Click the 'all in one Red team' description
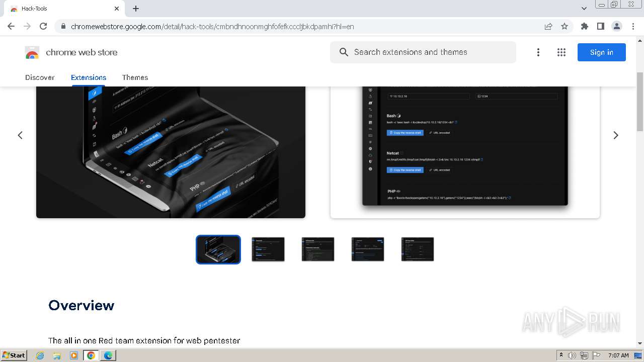644x362 pixels. [x=144, y=340]
